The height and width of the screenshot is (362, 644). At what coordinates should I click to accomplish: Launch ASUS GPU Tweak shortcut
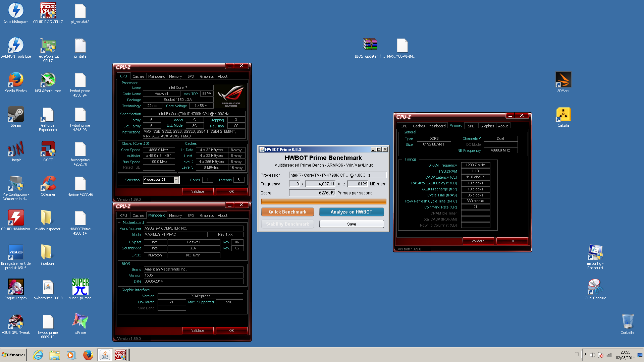[16, 324]
